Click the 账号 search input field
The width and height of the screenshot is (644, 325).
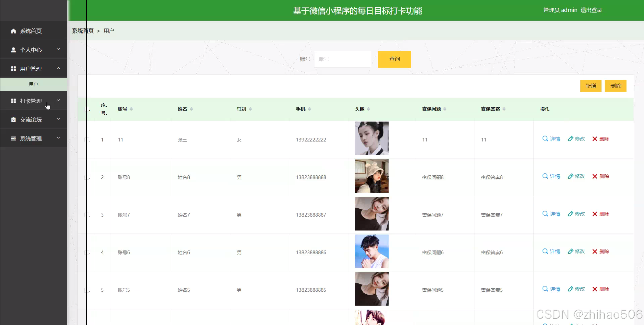pos(342,59)
